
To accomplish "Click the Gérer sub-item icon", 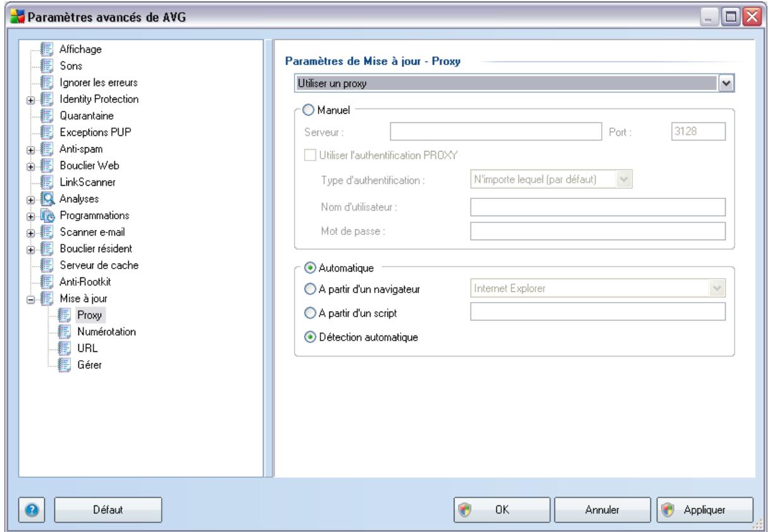I will [63, 365].
